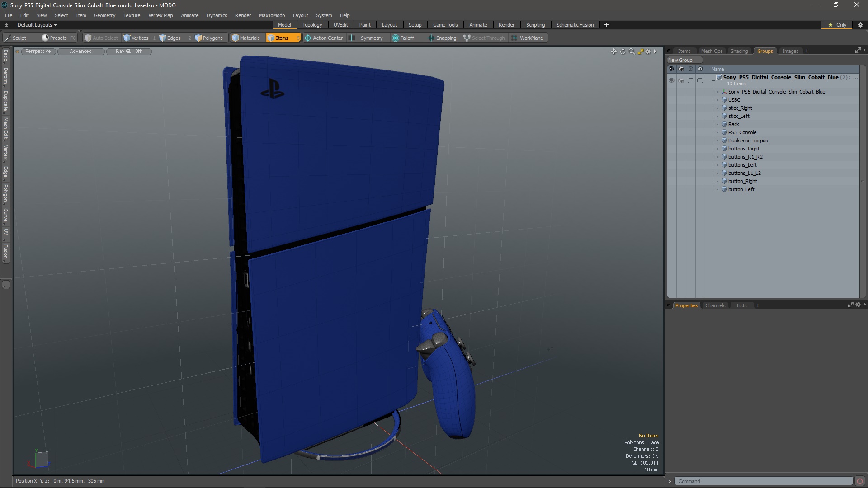Click the WorkPlane icon
The width and height of the screenshot is (868, 488).
514,38
